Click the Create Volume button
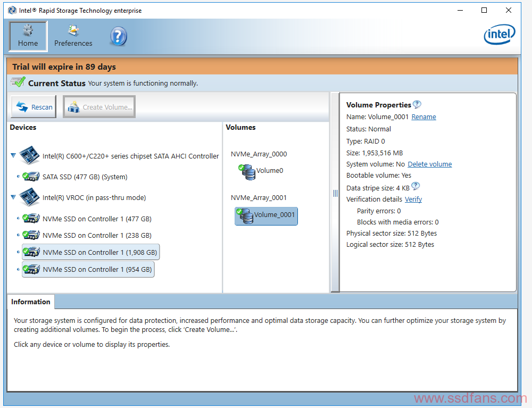 pyautogui.click(x=99, y=107)
